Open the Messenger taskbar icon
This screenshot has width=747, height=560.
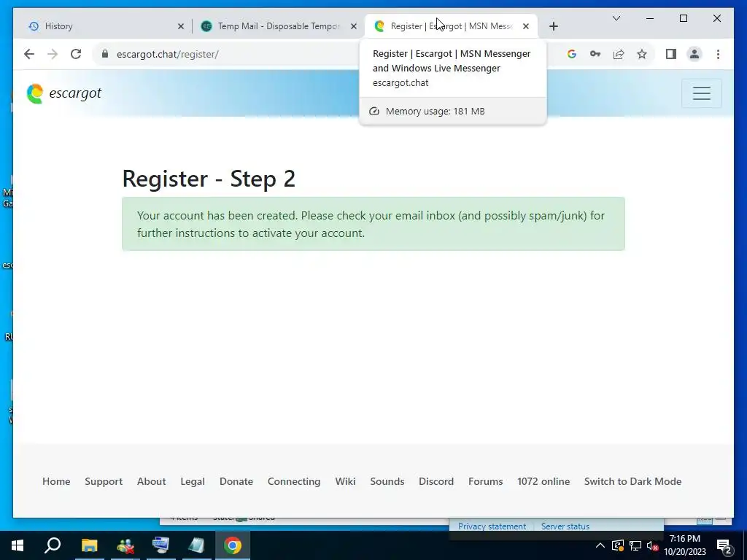[125, 545]
